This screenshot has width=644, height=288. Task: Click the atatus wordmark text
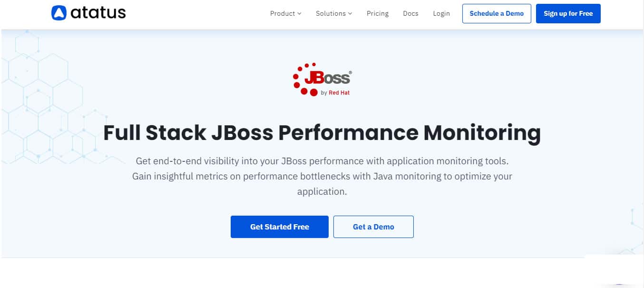click(98, 13)
